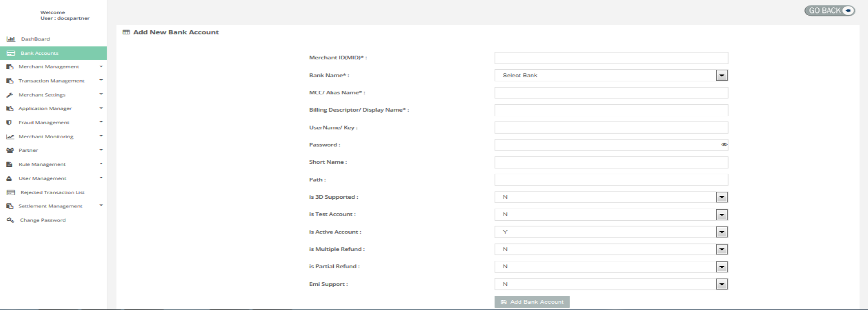868x310 pixels.
Task: Expand the Settlement Management menu arrow
Action: pos(101,206)
